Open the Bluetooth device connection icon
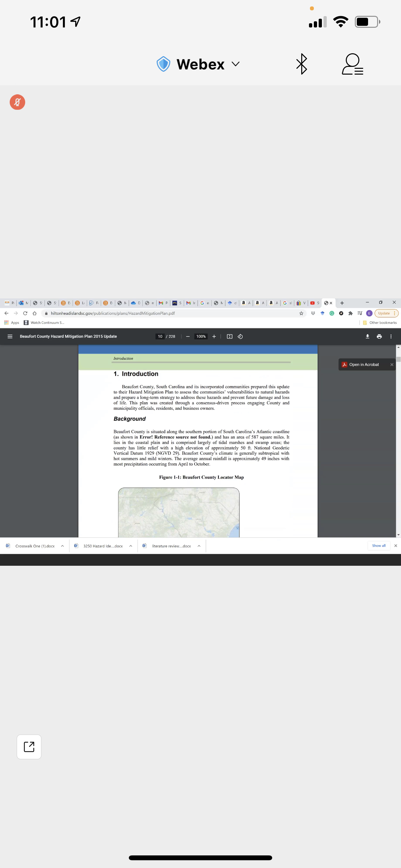401x868 pixels. click(x=301, y=64)
